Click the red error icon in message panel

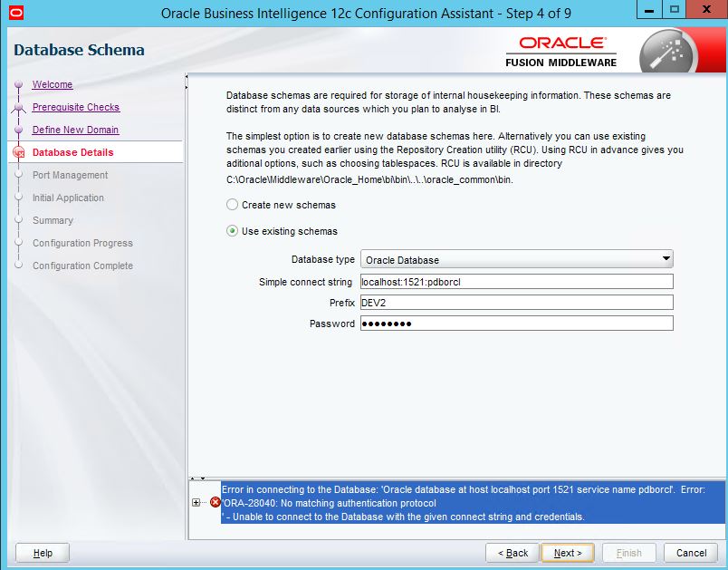pos(216,502)
